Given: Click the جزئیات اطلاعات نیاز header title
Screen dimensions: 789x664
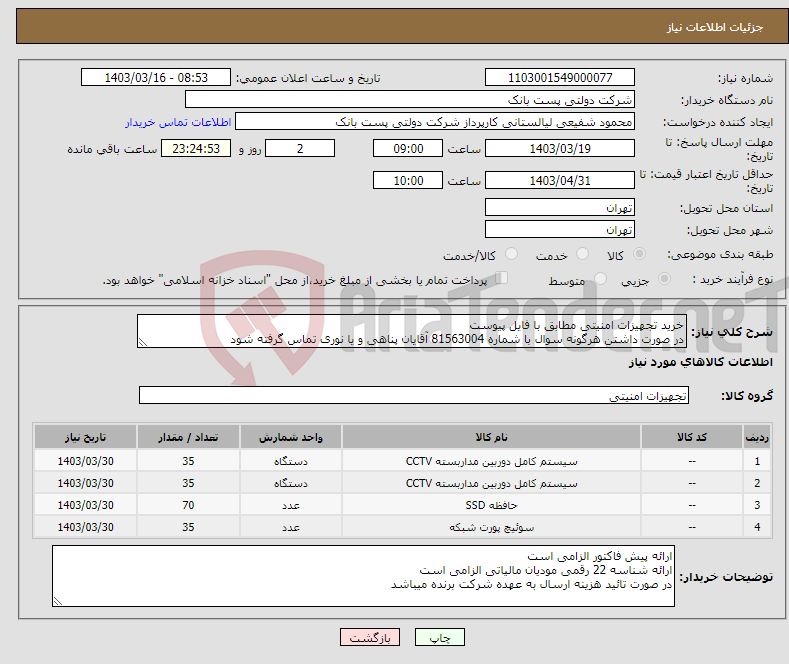Looking at the screenshot, I should pos(715,27).
